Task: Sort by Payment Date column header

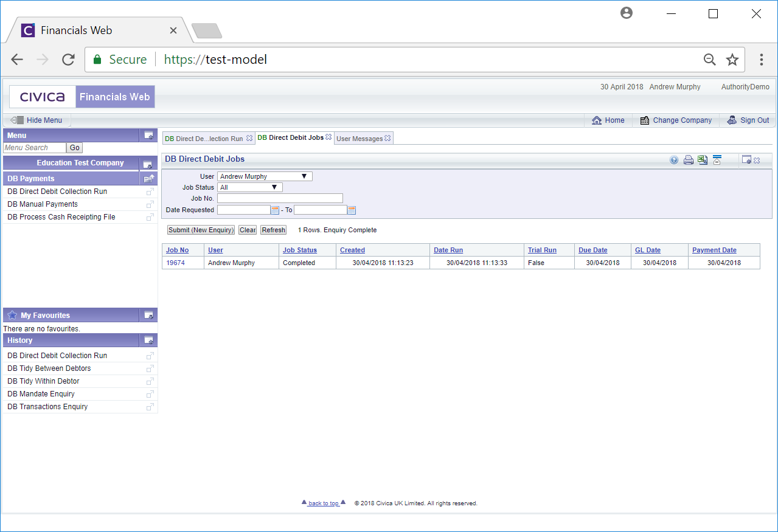Action: pos(714,250)
